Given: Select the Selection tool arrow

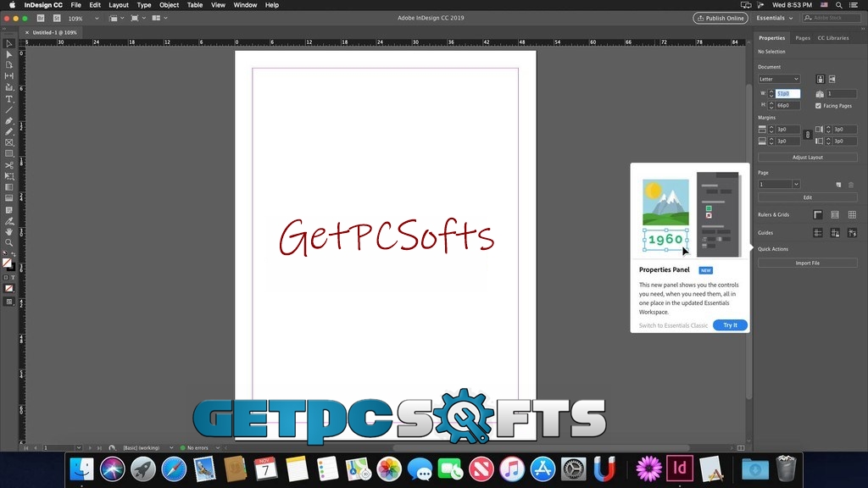Looking at the screenshot, I should tap(8, 43).
